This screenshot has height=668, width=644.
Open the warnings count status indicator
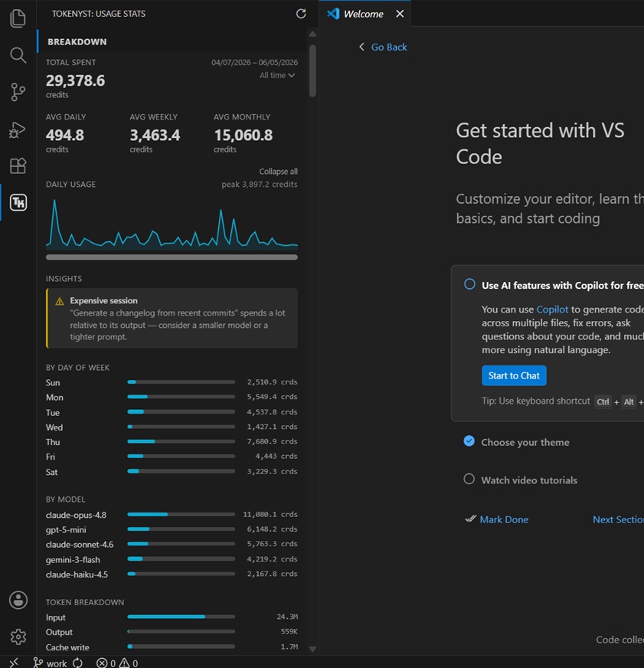(129, 663)
